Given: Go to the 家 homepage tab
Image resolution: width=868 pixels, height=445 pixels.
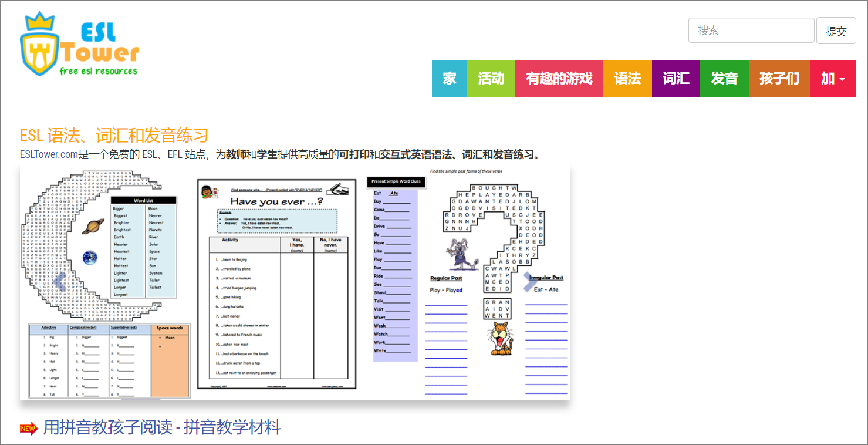Looking at the screenshot, I should click(449, 78).
